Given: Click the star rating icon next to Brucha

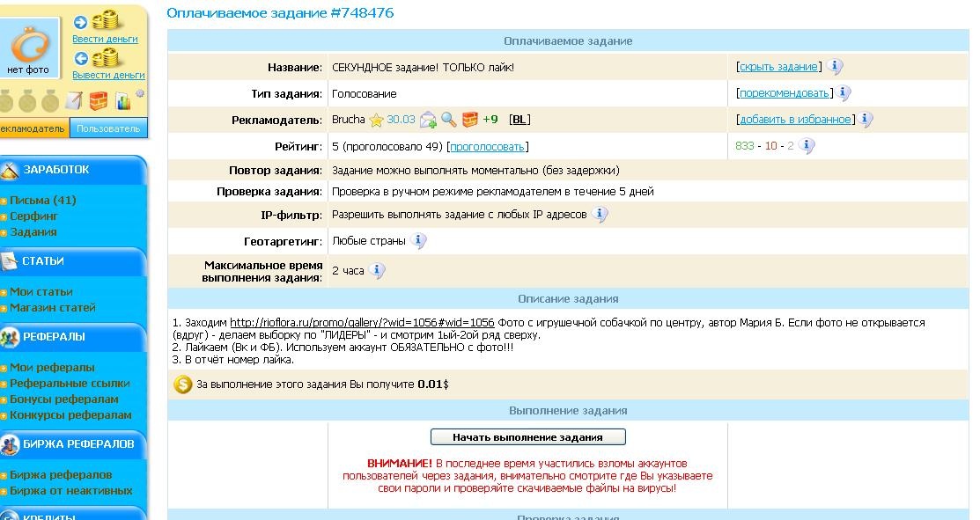Looking at the screenshot, I should click(377, 120).
